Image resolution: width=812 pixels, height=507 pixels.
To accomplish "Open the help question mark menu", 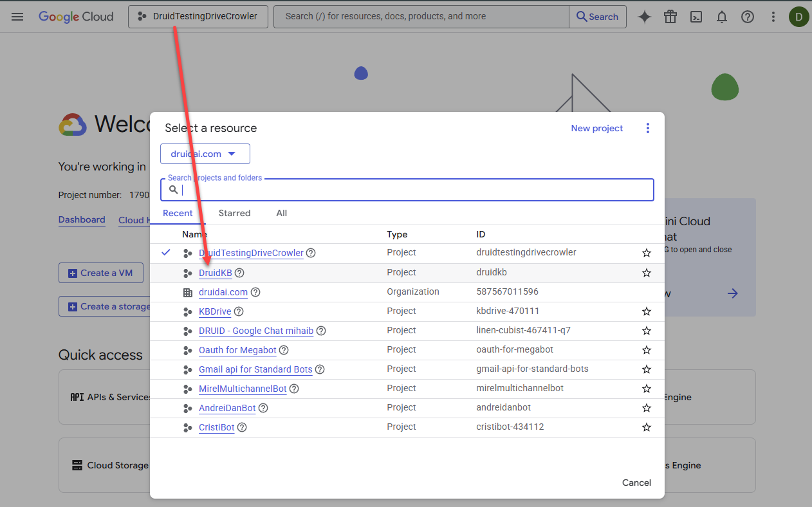I will 748,17.
